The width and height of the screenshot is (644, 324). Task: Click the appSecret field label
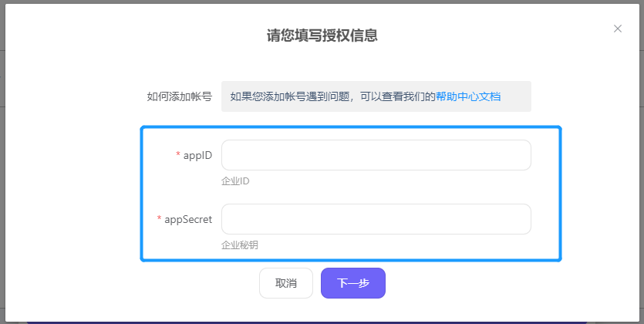coord(188,219)
